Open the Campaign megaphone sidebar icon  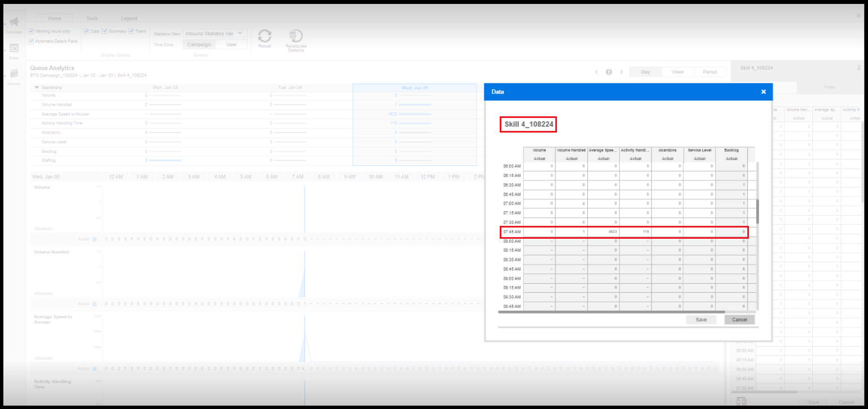pos(15,22)
